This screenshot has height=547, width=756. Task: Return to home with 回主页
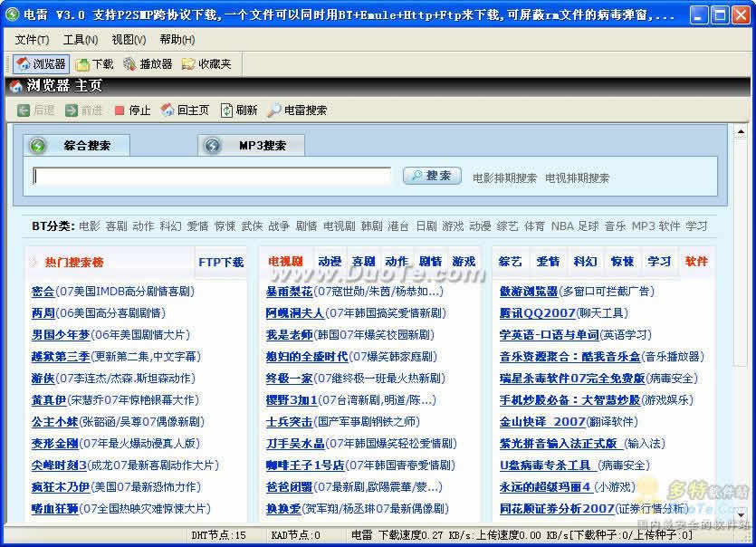tap(185, 110)
